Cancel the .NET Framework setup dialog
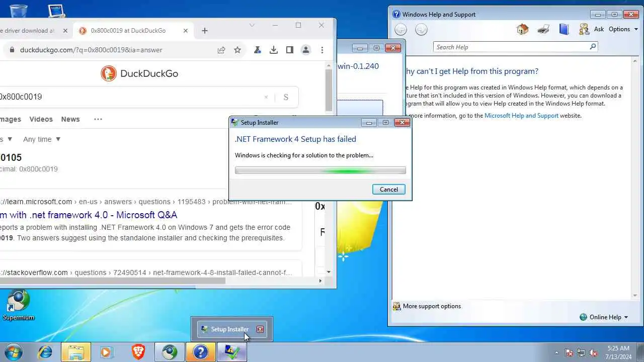Screen dimensions: 644x362 coord(388,190)
